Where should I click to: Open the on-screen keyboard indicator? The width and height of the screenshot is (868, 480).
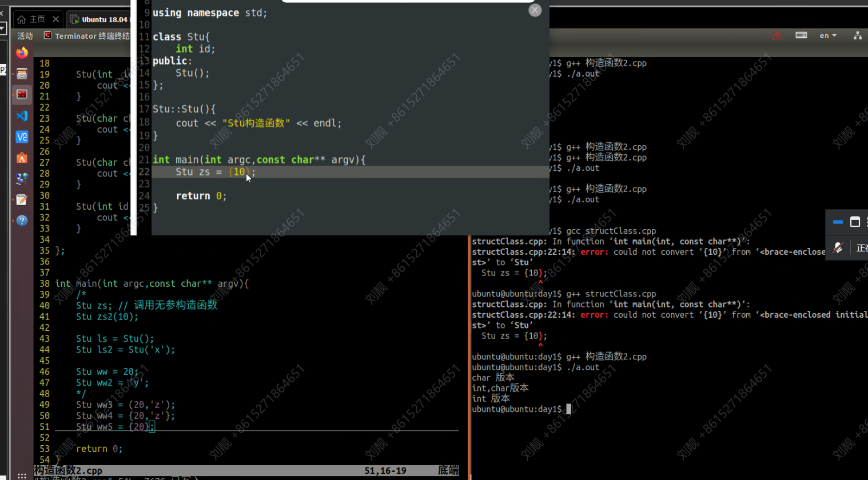click(801, 35)
